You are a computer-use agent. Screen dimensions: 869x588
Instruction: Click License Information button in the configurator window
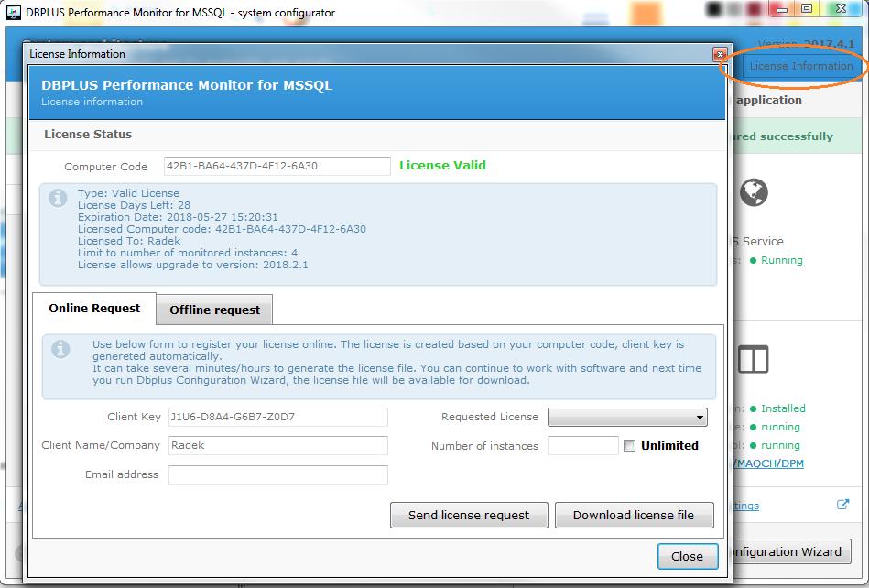coord(801,66)
